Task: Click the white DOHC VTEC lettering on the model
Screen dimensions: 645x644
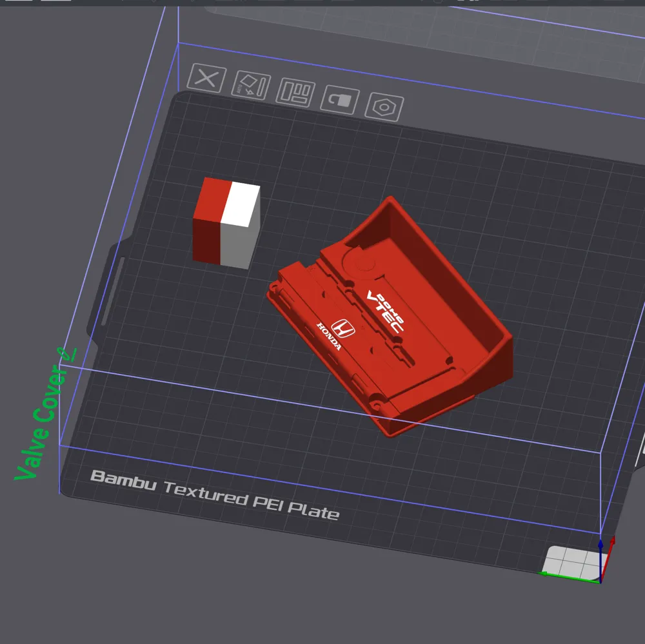Action: [386, 312]
